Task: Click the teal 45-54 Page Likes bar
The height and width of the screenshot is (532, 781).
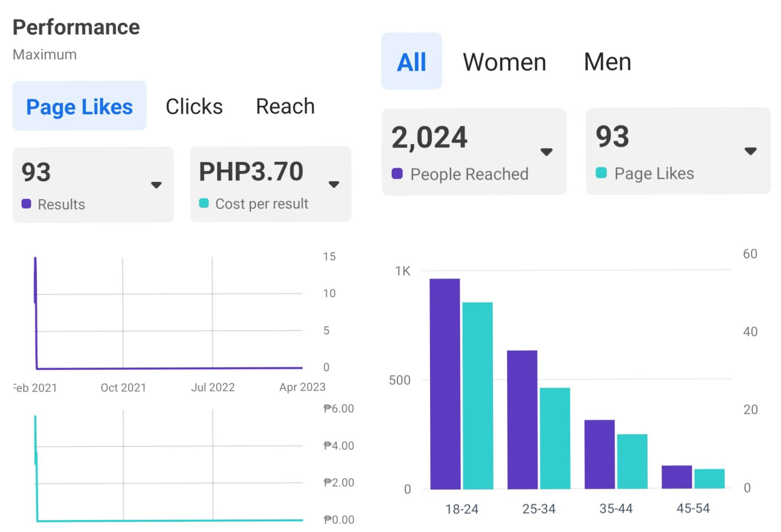Action: [x=709, y=478]
